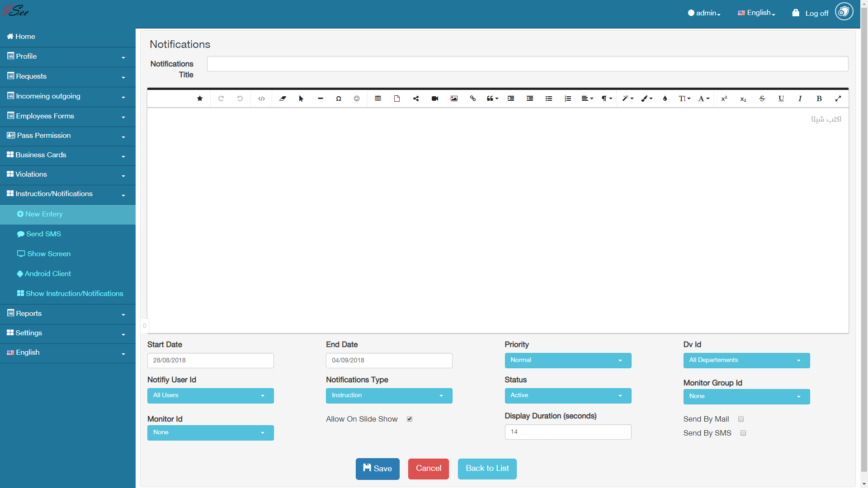Viewport: 868px width, 488px height.
Task: Click the select-all cursor icon
Action: pyautogui.click(x=301, y=99)
